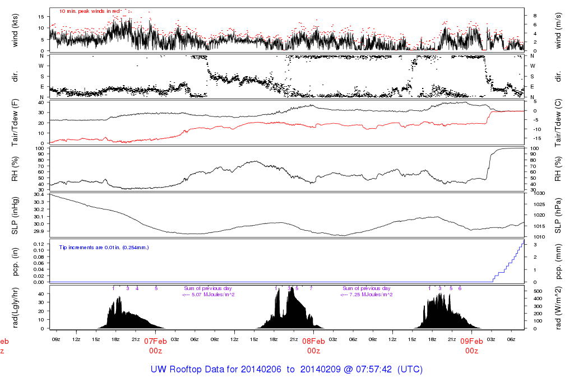Click the '0.12' precipitation tick value
This screenshot has width=574, height=392.
39,244
